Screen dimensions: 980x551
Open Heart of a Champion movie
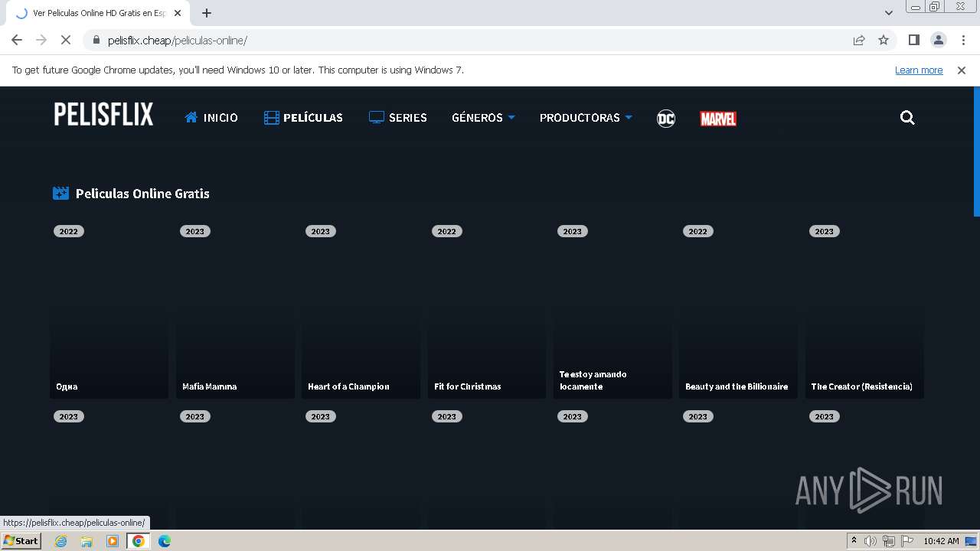[361, 310]
